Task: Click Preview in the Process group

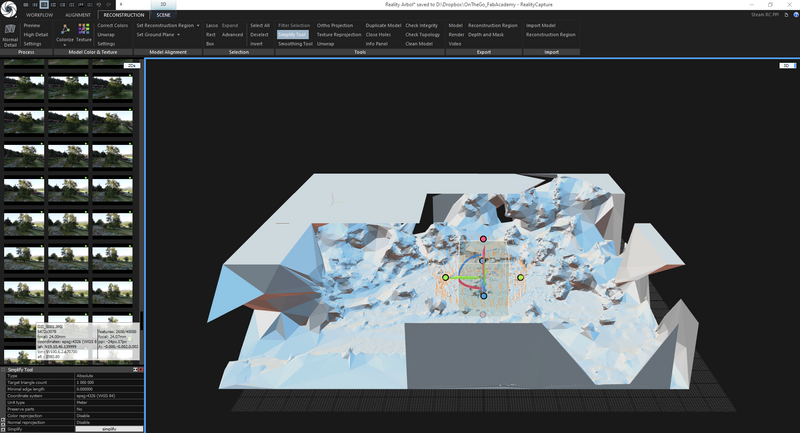Action: click(x=32, y=26)
